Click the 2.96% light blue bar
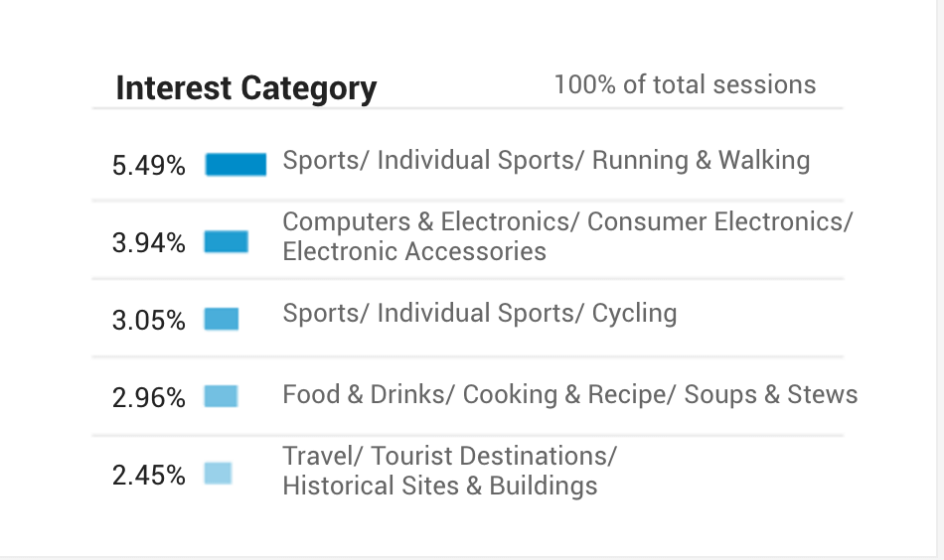The width and height of the screenshot is (944, 560). pyautogui.click(x=221, y=396)
